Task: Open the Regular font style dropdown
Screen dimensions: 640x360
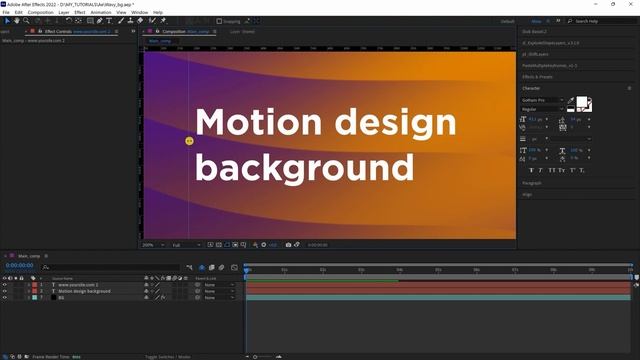Action: [542, 109]
